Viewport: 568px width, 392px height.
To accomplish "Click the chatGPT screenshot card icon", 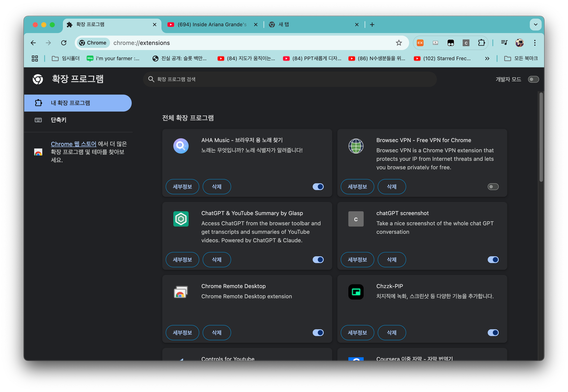I will 356,219.
